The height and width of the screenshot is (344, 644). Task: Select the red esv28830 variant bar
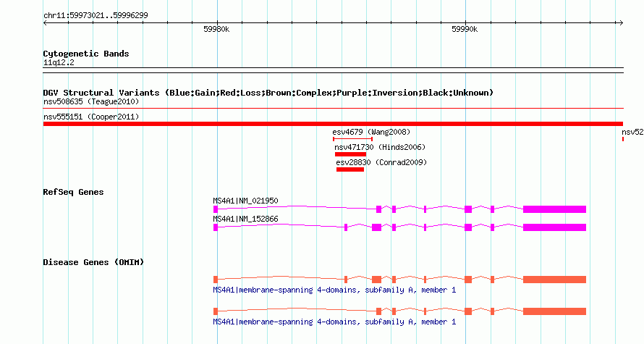coord(350,169)
